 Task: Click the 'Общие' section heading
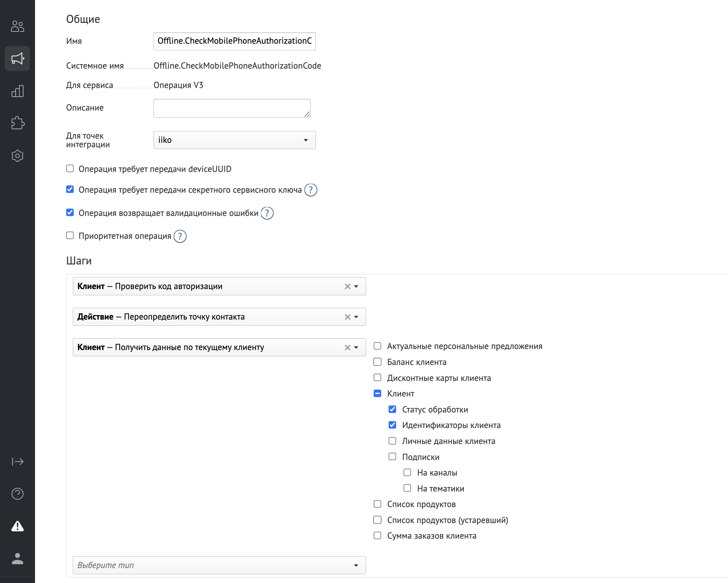(x=83, y=19)
